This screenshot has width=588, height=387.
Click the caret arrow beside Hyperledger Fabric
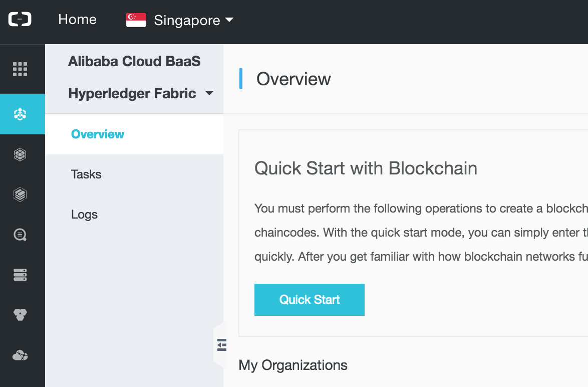pos(209,93)
